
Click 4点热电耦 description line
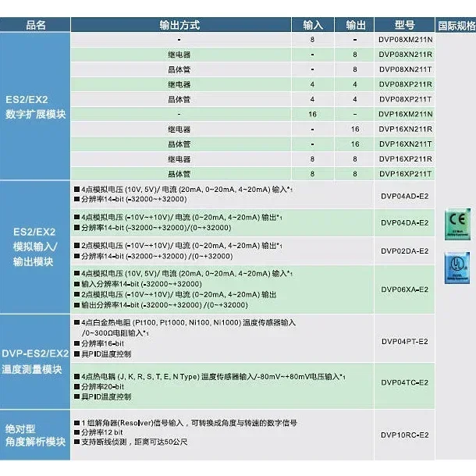[x=210, y=377]
